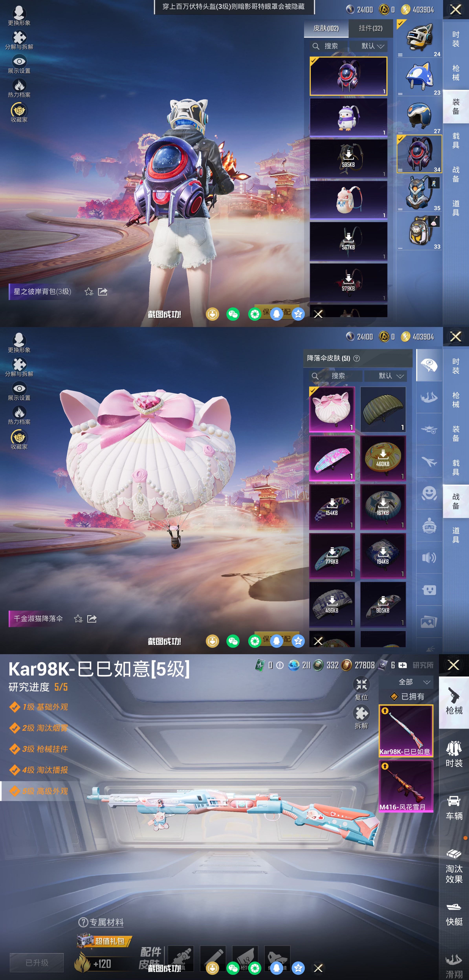This screenshot has height=980, width=469.
Task: Toggle 展示设置 eye icon in parachute screen
Action: coord(19,388)
